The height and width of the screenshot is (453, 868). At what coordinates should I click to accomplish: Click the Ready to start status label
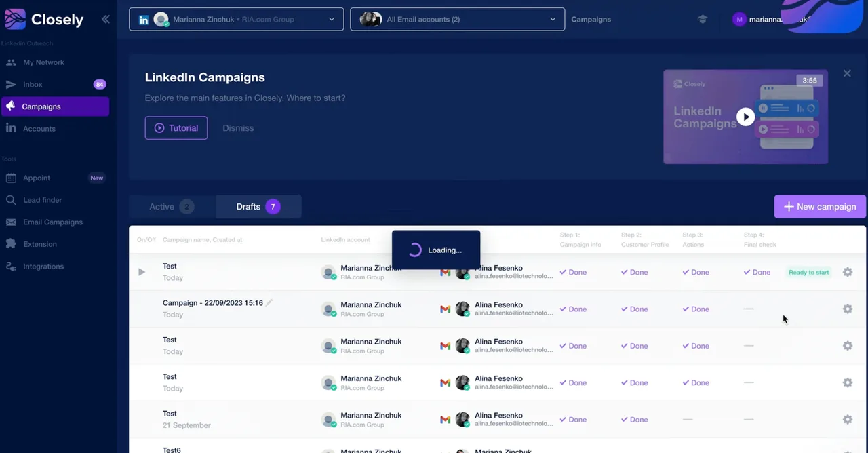point(808,272)
